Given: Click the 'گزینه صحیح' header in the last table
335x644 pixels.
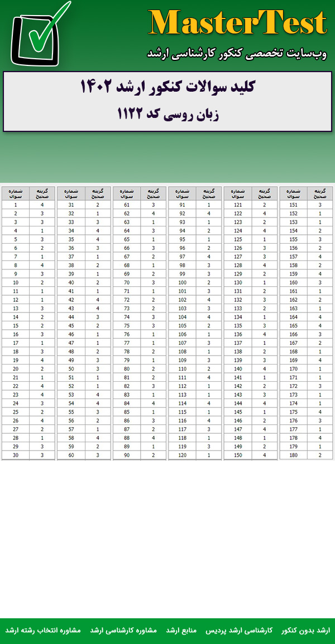Looking at the screenshot, I should pos(320,193).
